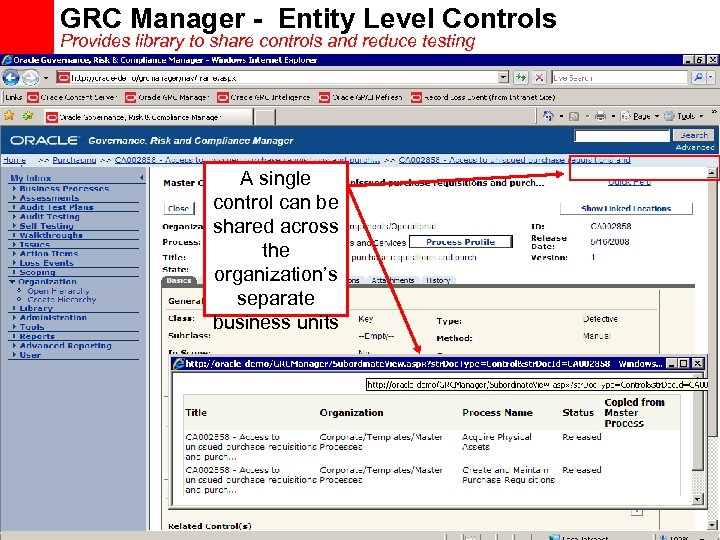Click popup window vertical scrollbar track
This screenshot has width=720, height=540.
[x=698, y=481]
